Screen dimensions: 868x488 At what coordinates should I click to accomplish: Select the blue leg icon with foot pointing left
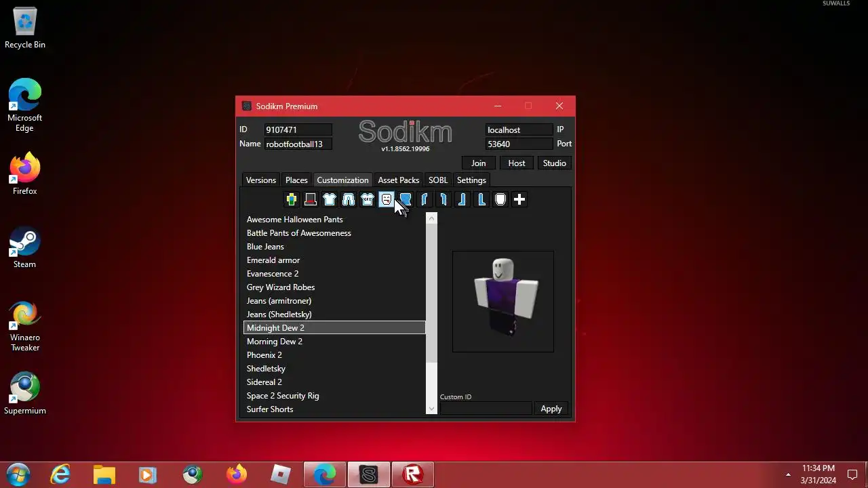click(462, 199)
